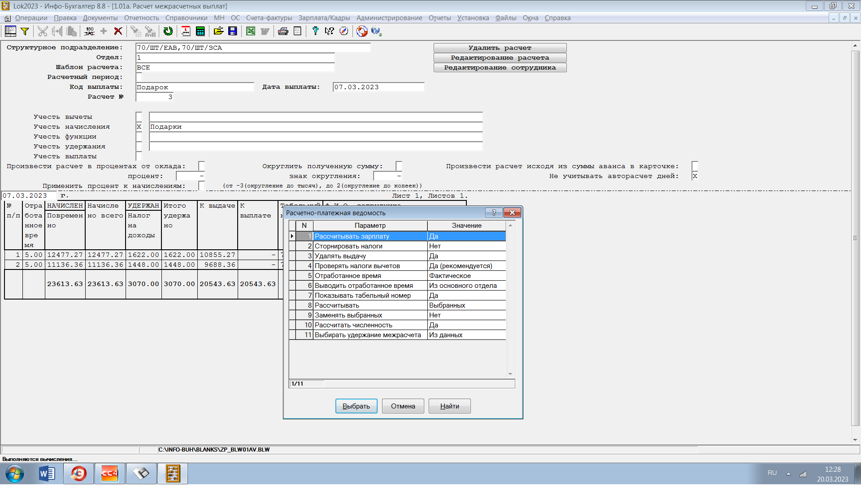The width and height of the screenshot is (861, 504).
Task: Open the Зарплата/Кадры menu
Action: pos(324,18)
